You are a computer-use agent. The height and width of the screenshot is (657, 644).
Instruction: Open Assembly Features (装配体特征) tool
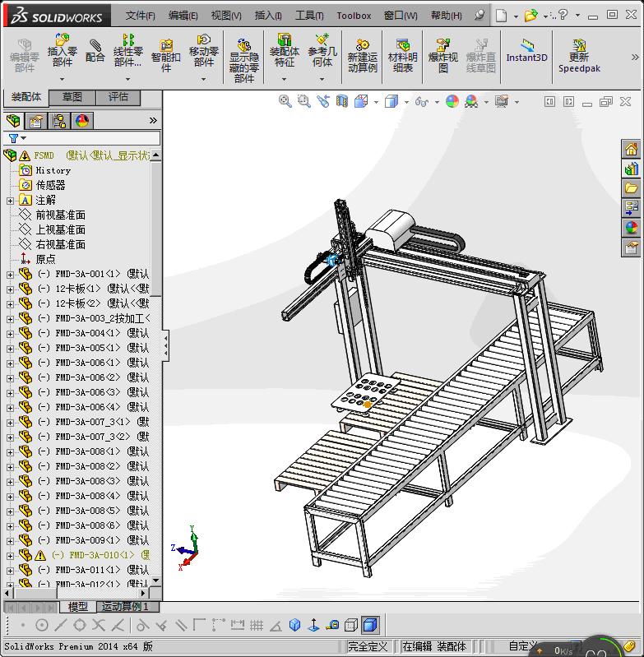pos(284,50)
